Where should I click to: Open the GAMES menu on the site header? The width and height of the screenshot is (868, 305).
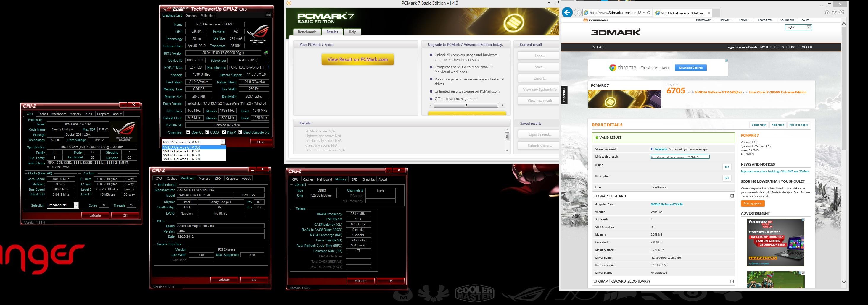[x=807, y=20]
